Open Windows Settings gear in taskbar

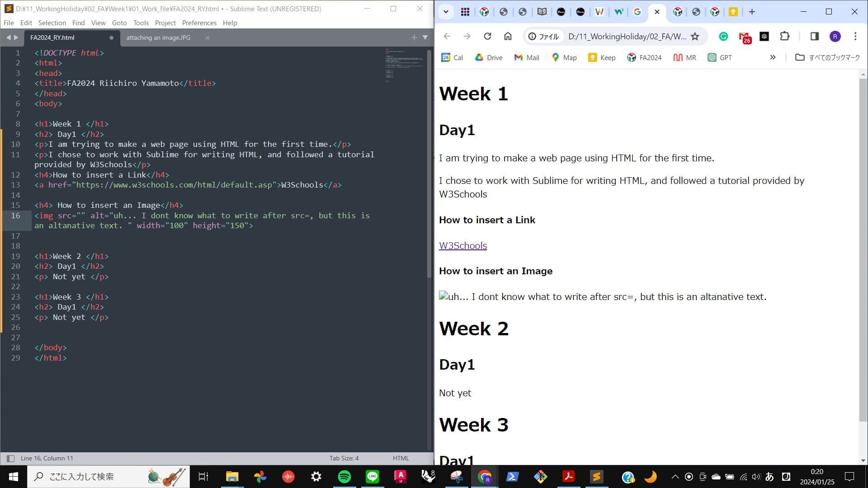[316, 477]
